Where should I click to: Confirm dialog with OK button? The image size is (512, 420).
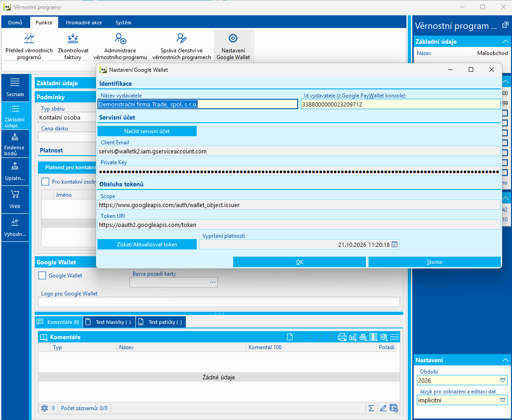click(300, 262)
